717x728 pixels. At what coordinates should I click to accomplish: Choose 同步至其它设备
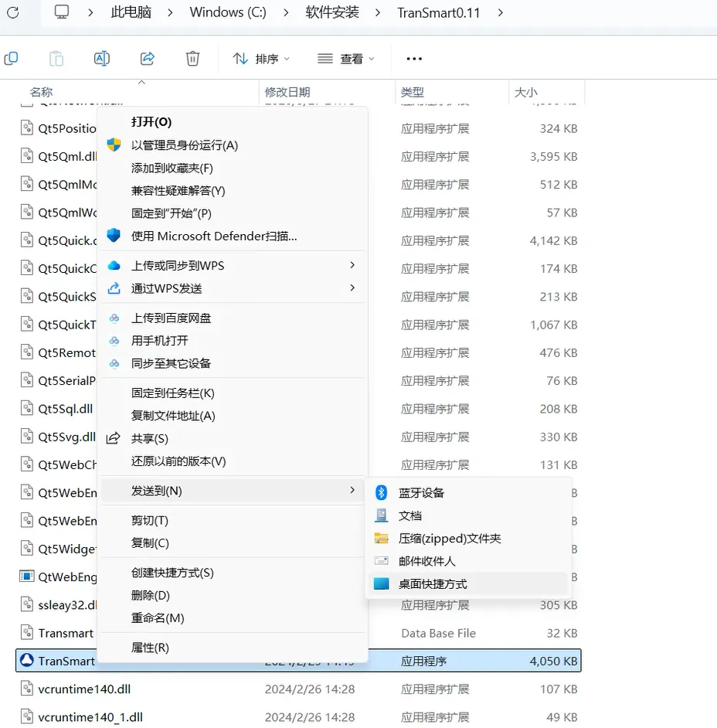(233, 363)
